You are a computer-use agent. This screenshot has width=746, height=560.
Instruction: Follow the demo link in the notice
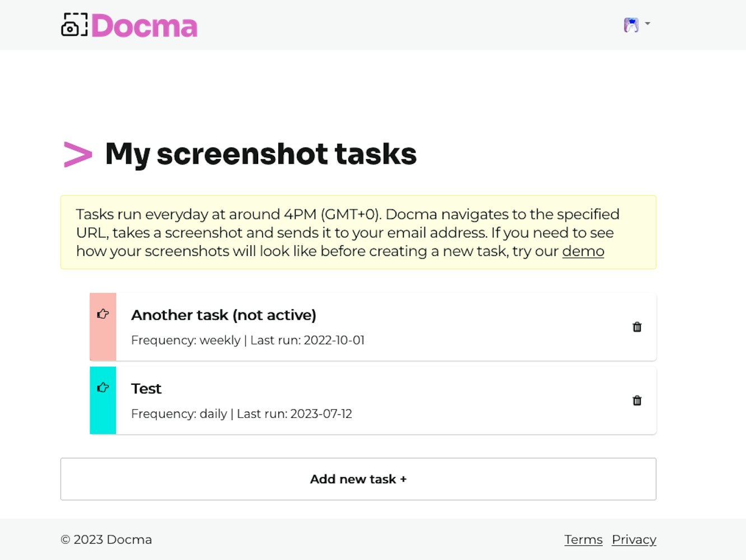[583, 251]
